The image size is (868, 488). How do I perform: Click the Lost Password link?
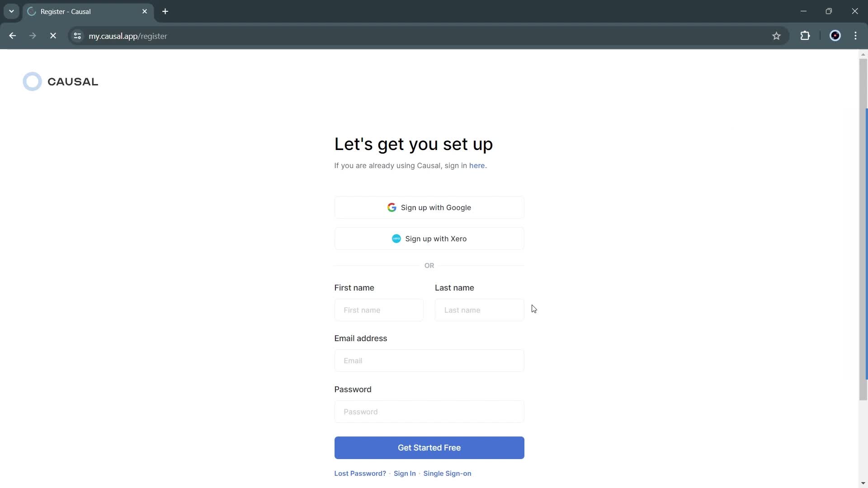point(360,473)
